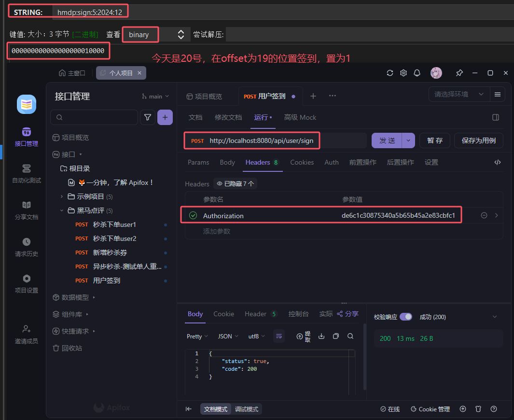This screenshot has width=514, height=420.
Task: Click the user avatar picture
Action: coord(436,73)
